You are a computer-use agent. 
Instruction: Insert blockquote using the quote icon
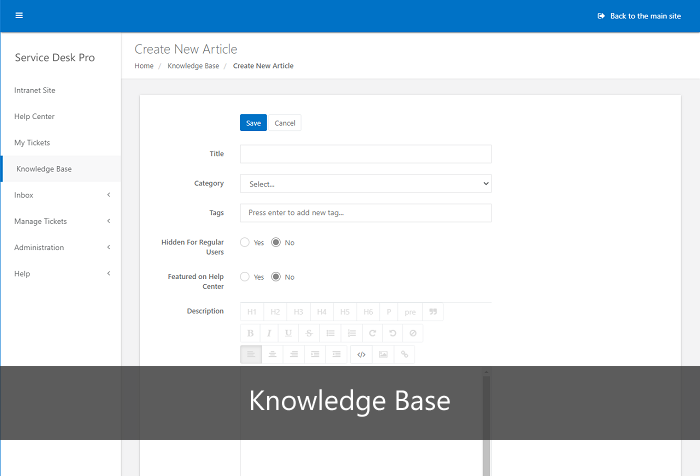(433, 312)
